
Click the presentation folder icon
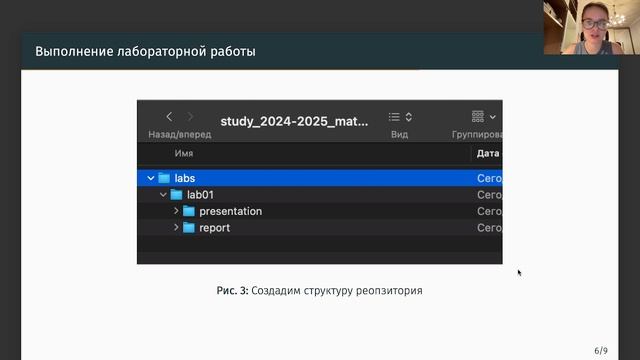pyautogui.click(x=189, y=211)
